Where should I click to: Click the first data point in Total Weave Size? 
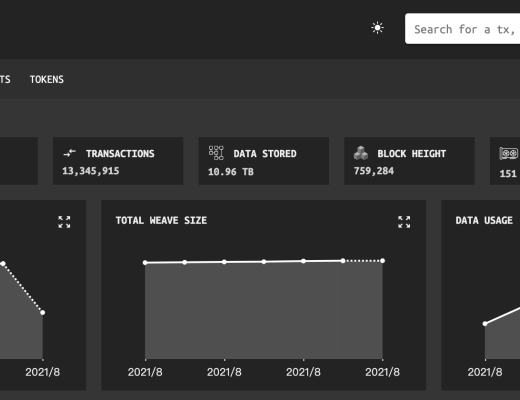pos(145,263)
